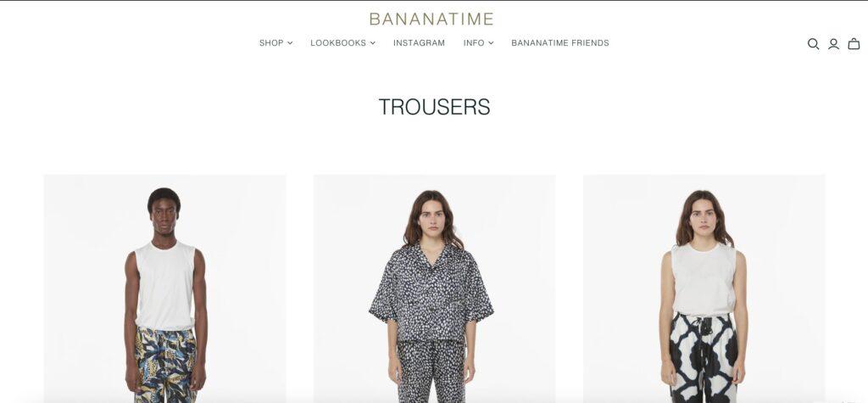Open the leaf-print trousers product image

tap(165, 288)
